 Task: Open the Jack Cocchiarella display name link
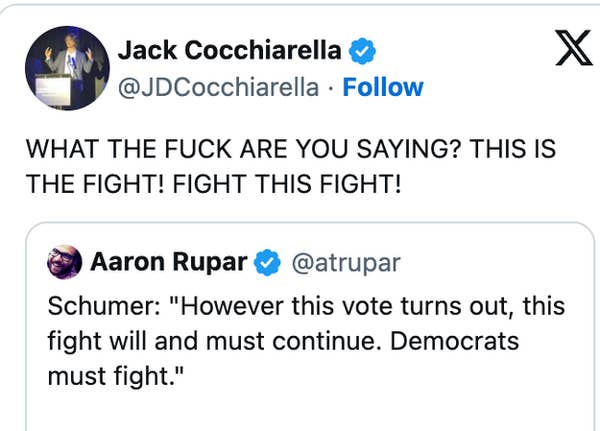tap(230, 51)
